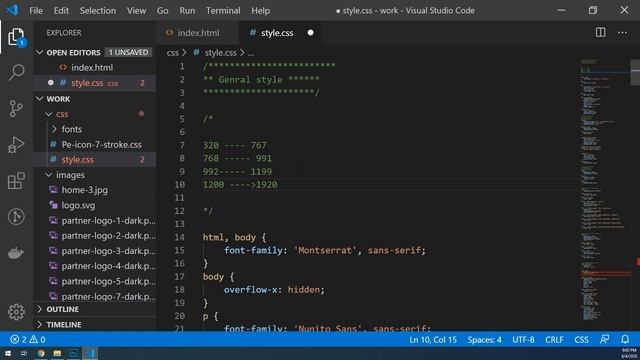The image size is (640, 360).
Task: Collapse the Open Editors section
Action: (73, 53)
